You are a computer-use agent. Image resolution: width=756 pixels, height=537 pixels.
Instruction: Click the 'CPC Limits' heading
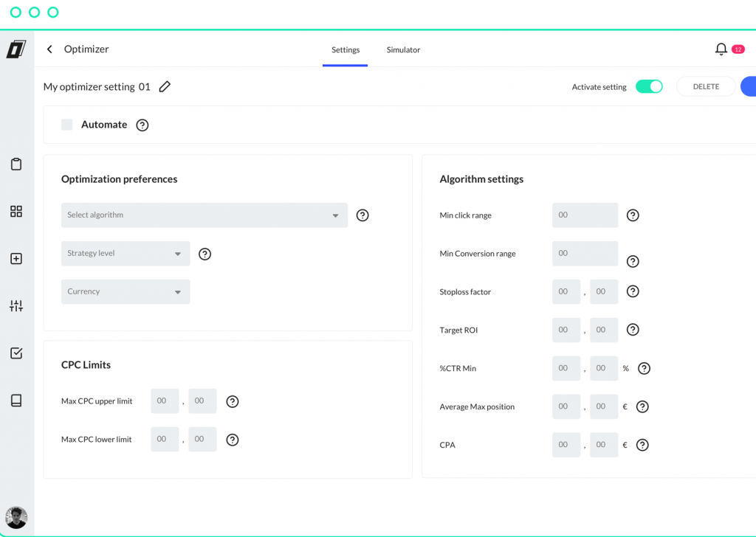(x=86, y=365)
